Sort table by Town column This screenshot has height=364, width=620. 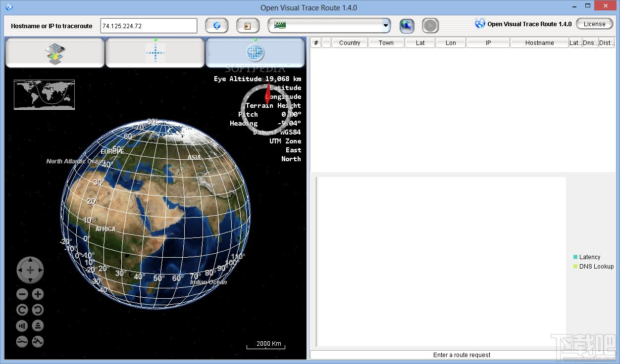pyautogui.click(x=386, y=43)
